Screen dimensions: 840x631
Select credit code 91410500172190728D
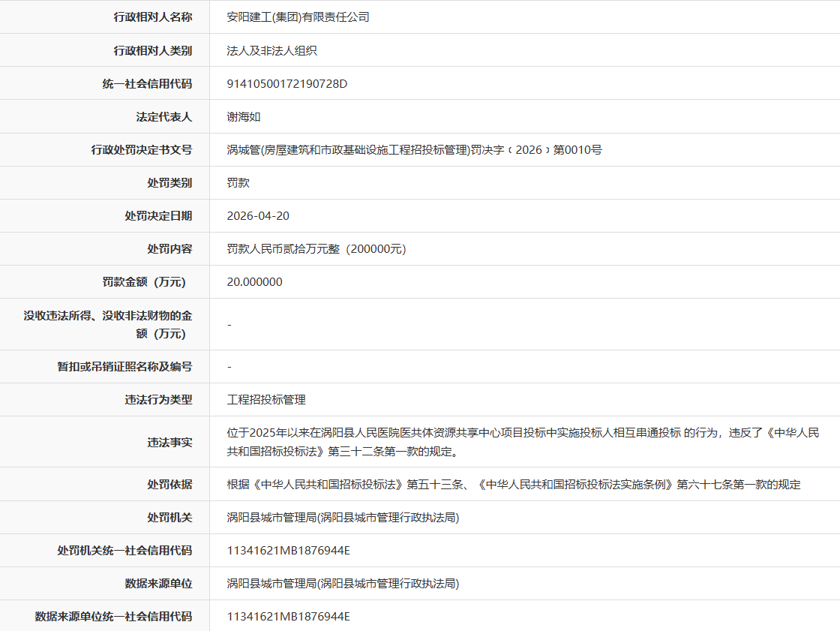pyautogui.click(x=286, y=83)
